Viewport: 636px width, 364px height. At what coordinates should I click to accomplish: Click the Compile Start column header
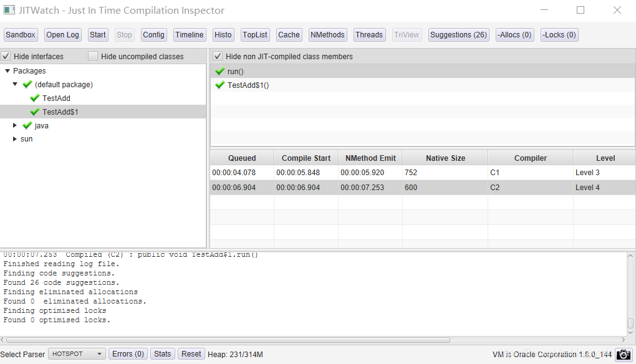(306, 158)
